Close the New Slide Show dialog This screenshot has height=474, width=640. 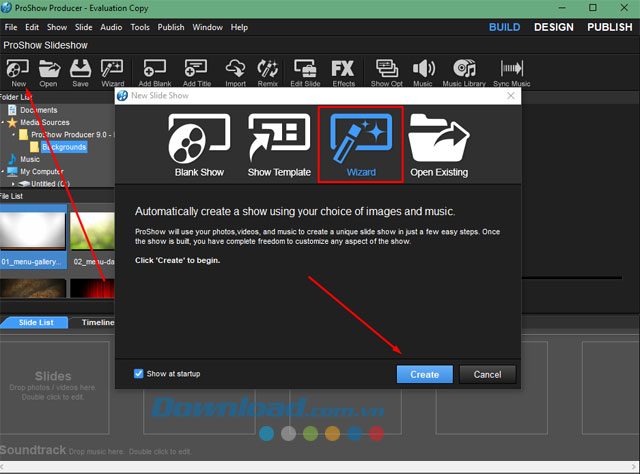pyautogui.click(x=511, y=96)
